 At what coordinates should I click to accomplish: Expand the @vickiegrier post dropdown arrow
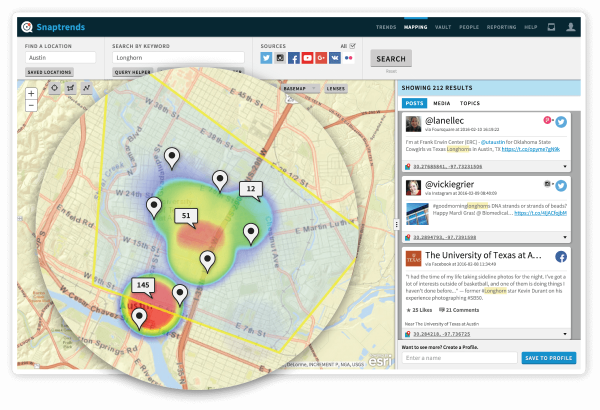(x=565, y=237)
